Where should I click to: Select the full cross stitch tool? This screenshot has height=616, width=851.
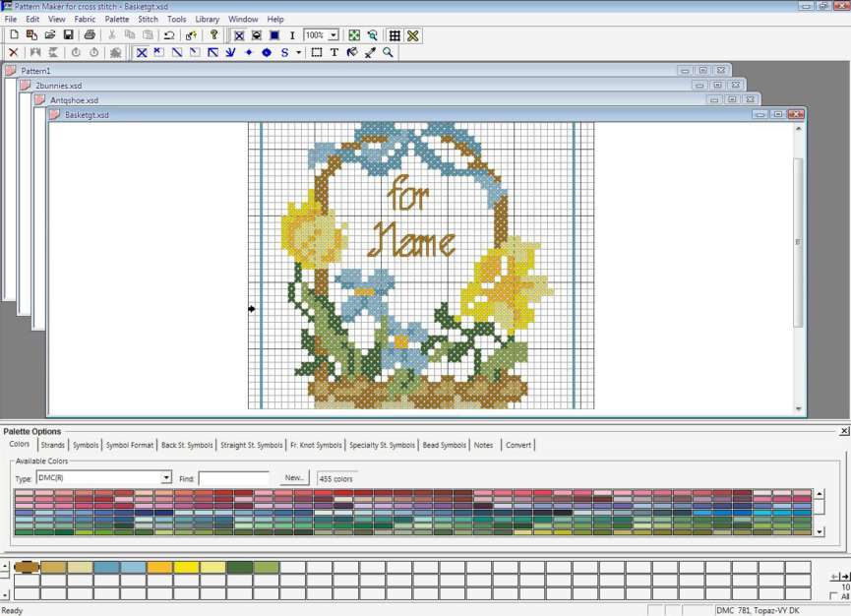coord(142,53)
